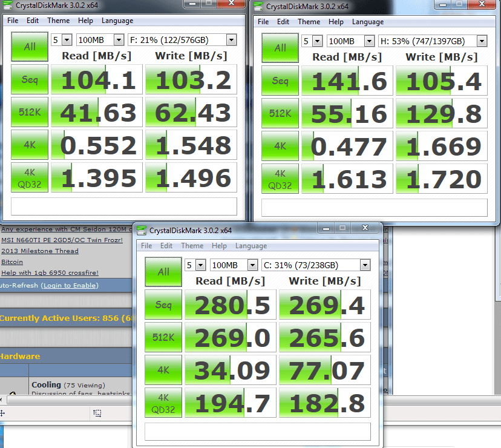Open Help menu in the H: drive window

336,22
